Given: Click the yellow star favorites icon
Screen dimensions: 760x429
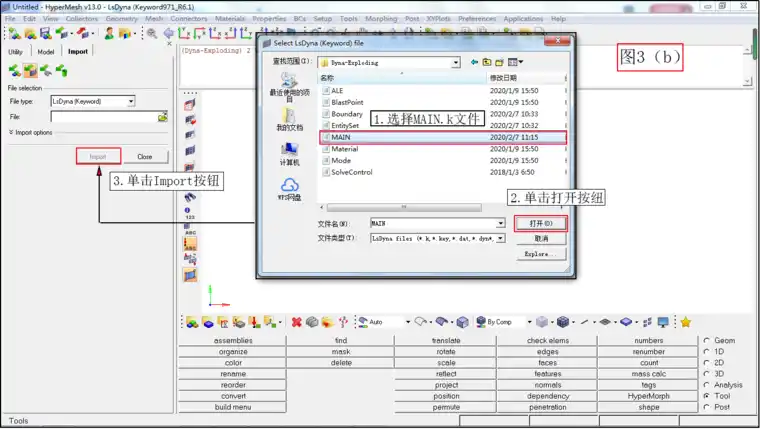Looking at the screenshot, I should pos(685,322).
